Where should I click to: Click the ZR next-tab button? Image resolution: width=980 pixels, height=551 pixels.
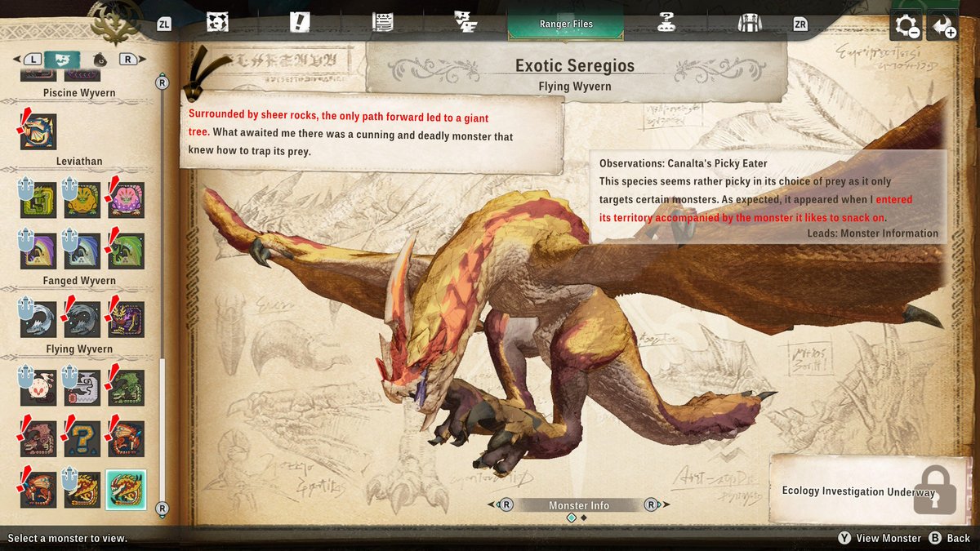point(800,24)
